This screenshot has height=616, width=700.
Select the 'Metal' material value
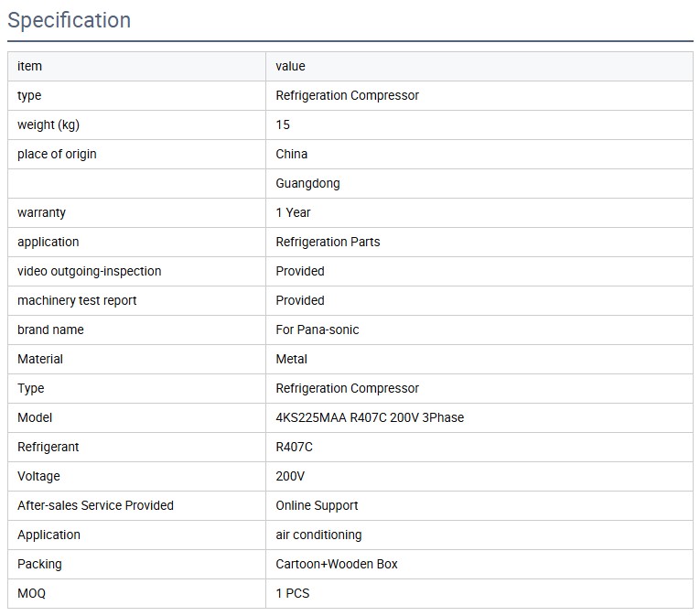(x=291, y=359)
